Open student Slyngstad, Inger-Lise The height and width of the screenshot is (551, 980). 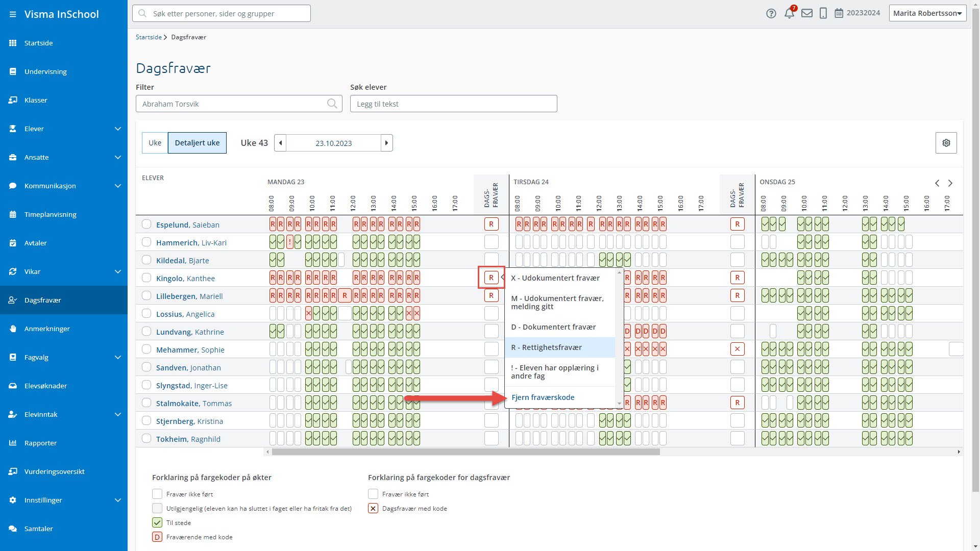tap(192, 385)
